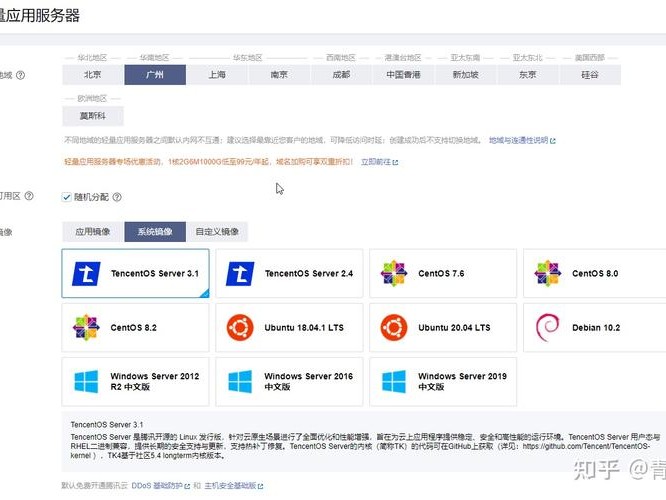
Task: Select the 东京 region
Action: (x=528, y=75)
